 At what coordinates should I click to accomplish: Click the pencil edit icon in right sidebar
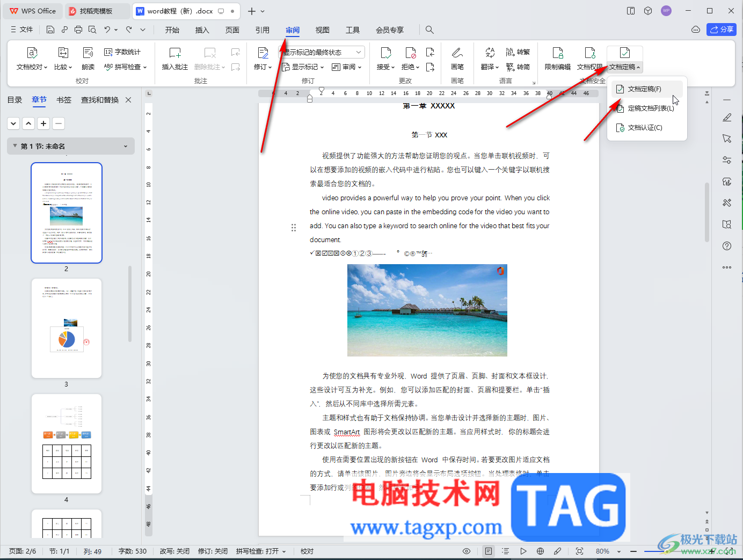[727, 117]
